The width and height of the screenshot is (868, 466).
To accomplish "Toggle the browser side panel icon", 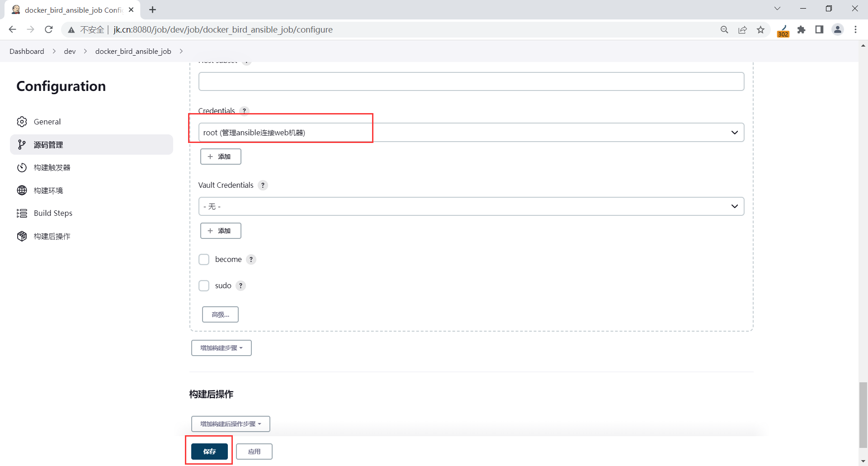I will [x=819, y=29].
